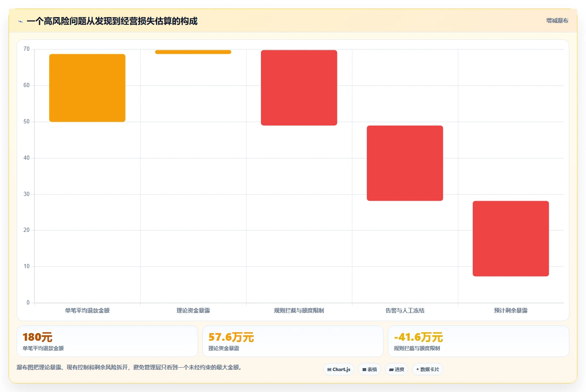
Task: Click the 增减瀑布 label in the header
Action: click(x=557, y=20)
